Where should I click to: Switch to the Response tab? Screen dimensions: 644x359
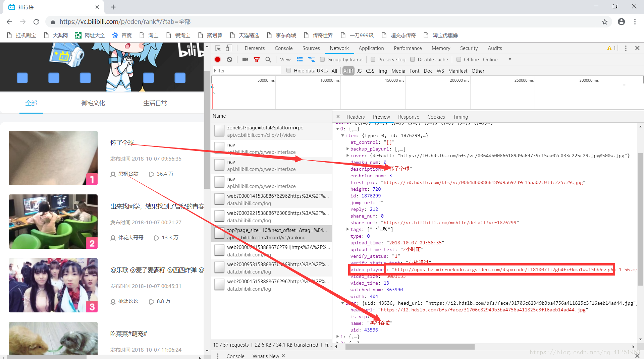pos(409,117)
